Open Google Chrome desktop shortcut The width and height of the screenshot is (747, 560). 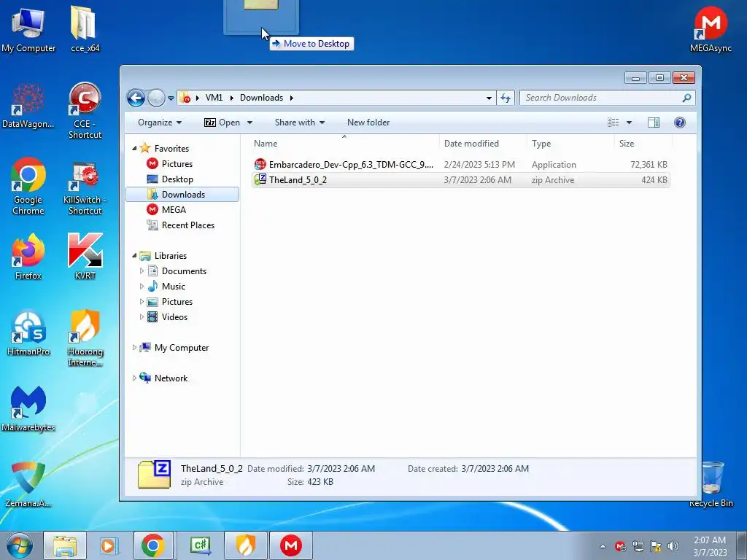tap(28, 186)
